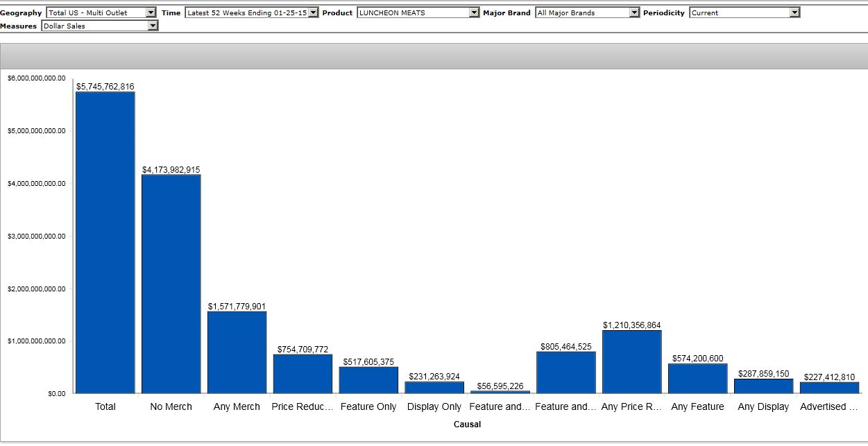Click the gray chart header bar
The height and width of the screenshot is (446, 868).
(434, 56)
